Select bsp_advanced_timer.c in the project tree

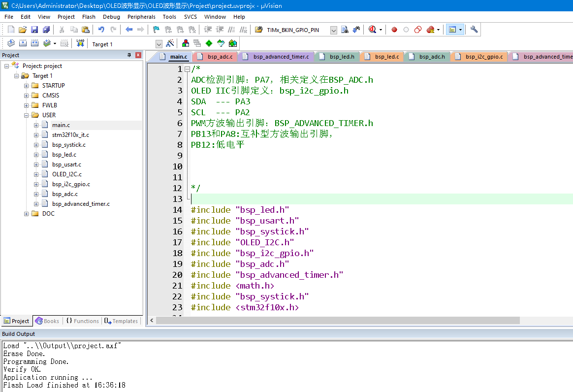81,204
